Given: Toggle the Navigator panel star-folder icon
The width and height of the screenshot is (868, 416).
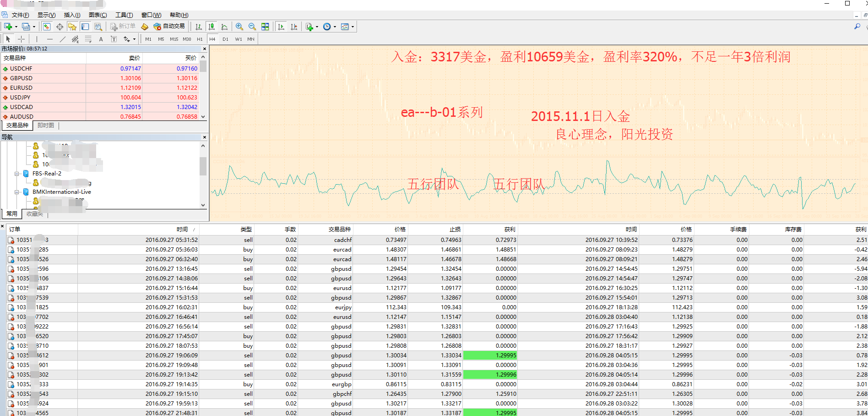Looking at the screenshot, I should pos(72,27).
